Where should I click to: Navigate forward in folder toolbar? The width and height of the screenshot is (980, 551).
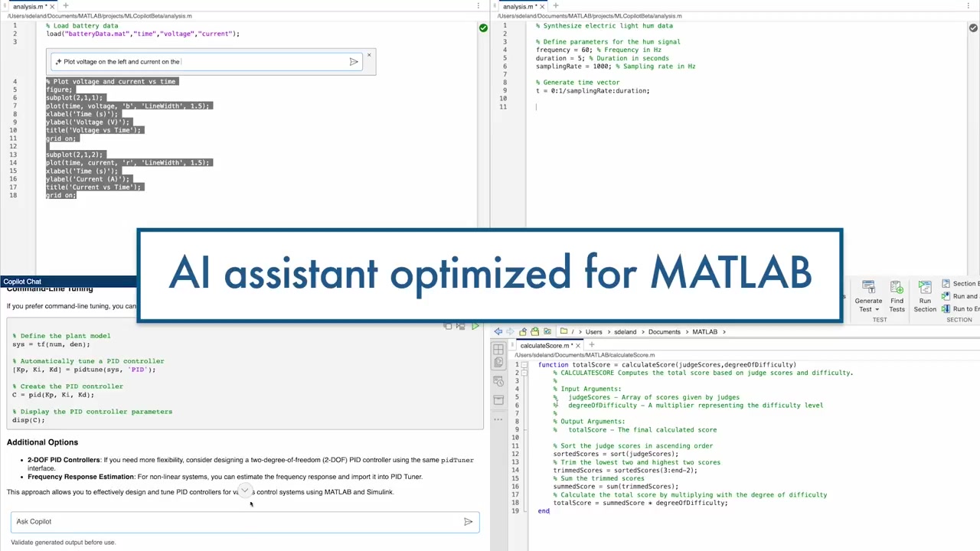(x=510, y=331)
